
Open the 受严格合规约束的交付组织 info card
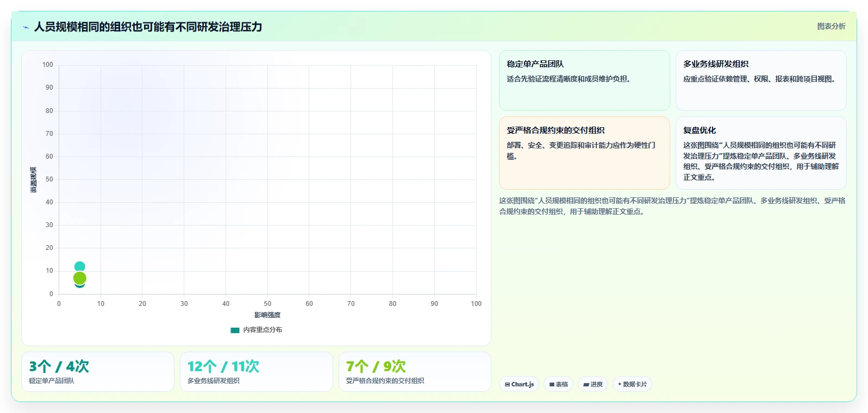coord(584,153)
